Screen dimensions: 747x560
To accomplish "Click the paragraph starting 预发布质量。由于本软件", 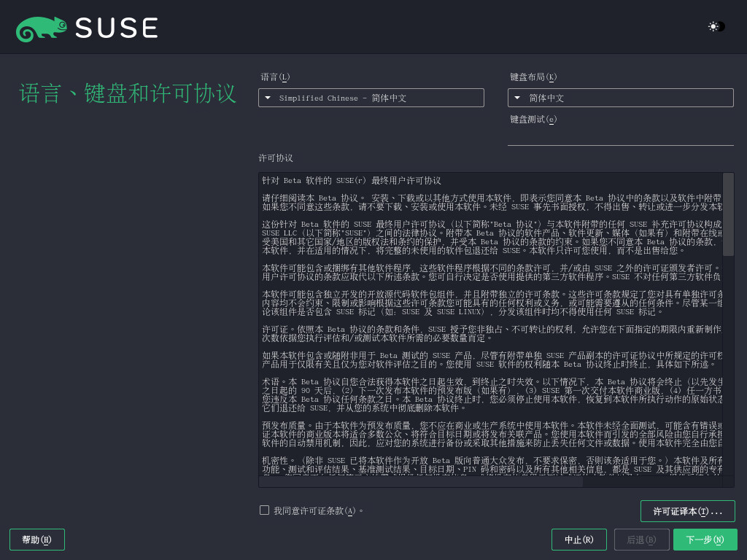I will coord(492,435).
